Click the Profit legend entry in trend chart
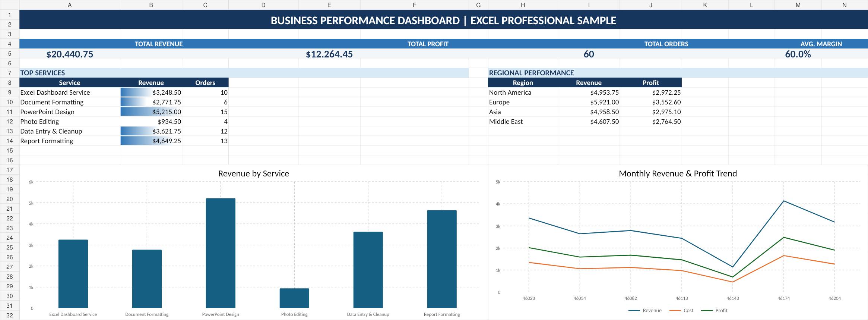Image resolution: width=868 pixels, height=320 pixels. click(714, 310)
